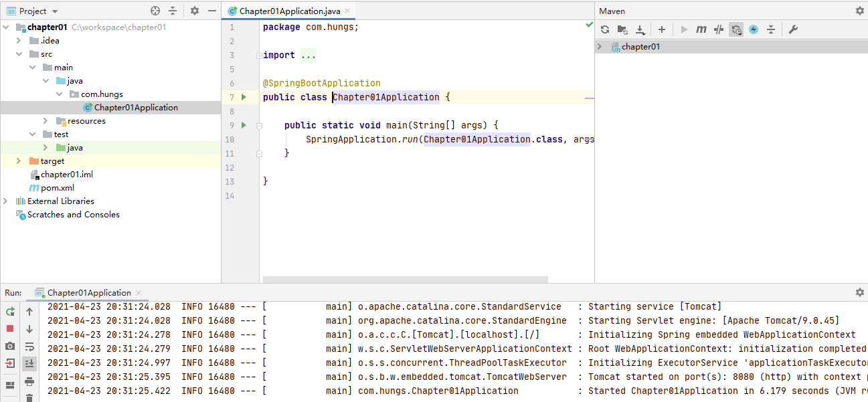Screen dimensions: 868x402
Task: Expand the target folder
Action: coord(19,161)
